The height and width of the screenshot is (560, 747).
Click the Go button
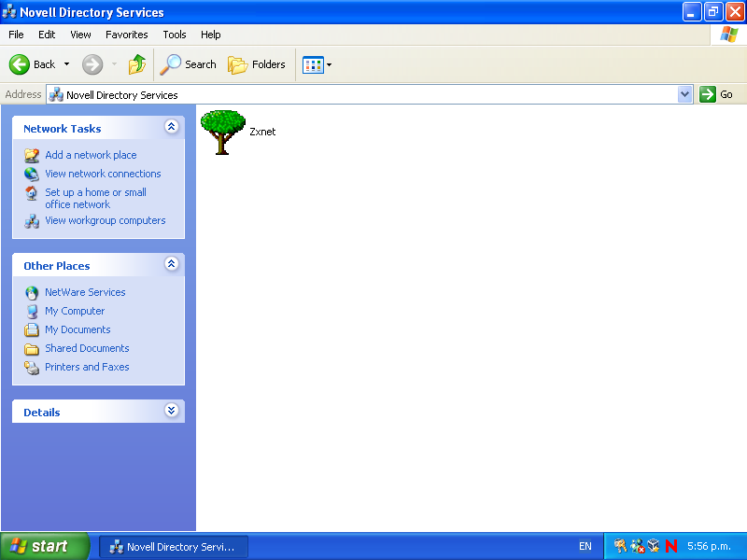coord(716,94)
